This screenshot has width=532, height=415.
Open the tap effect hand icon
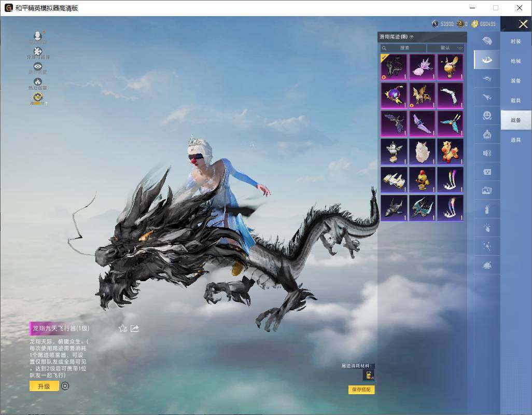pos(487,228)
